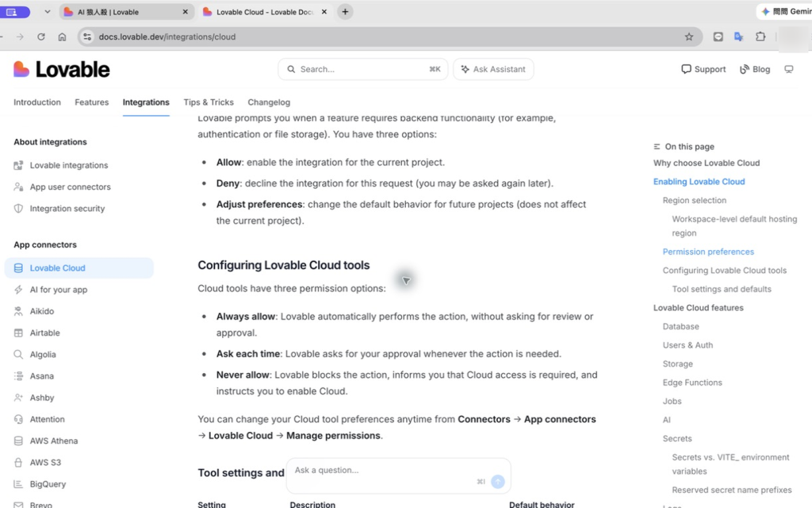Open the Blog link

tap(755, 70)
